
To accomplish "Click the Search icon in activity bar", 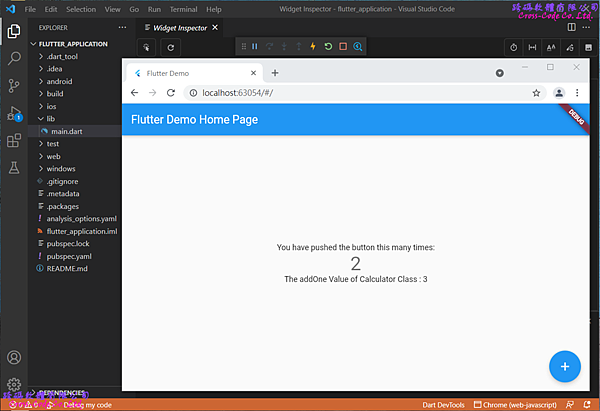I will tap(14, 59).
